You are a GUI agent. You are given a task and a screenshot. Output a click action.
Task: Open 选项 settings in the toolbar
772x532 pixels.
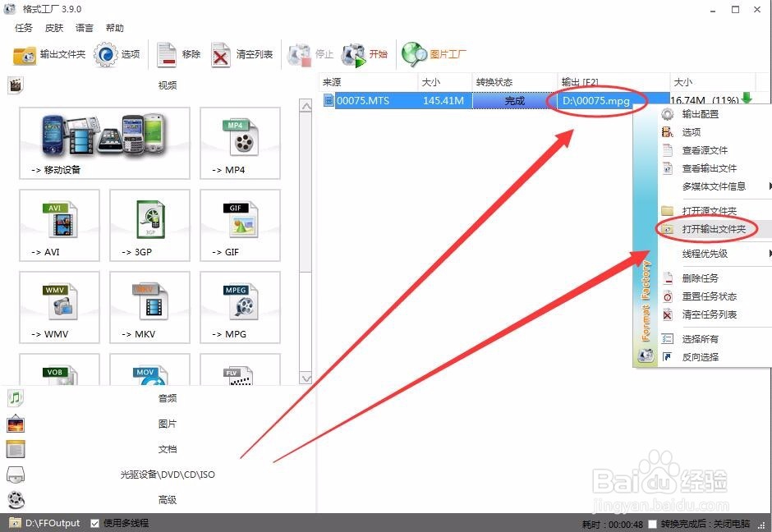click(117, 55)
